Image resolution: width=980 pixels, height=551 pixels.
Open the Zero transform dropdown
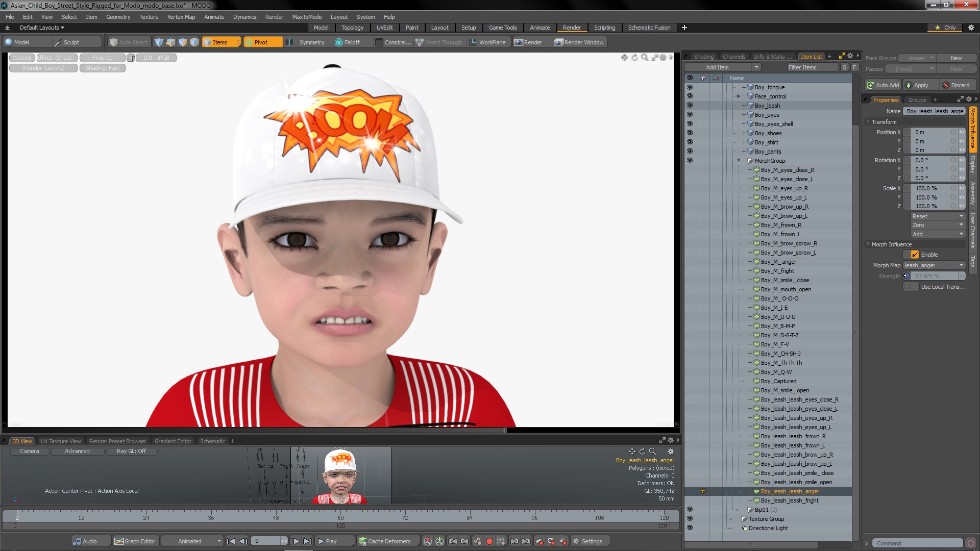[x=938, y=225]
